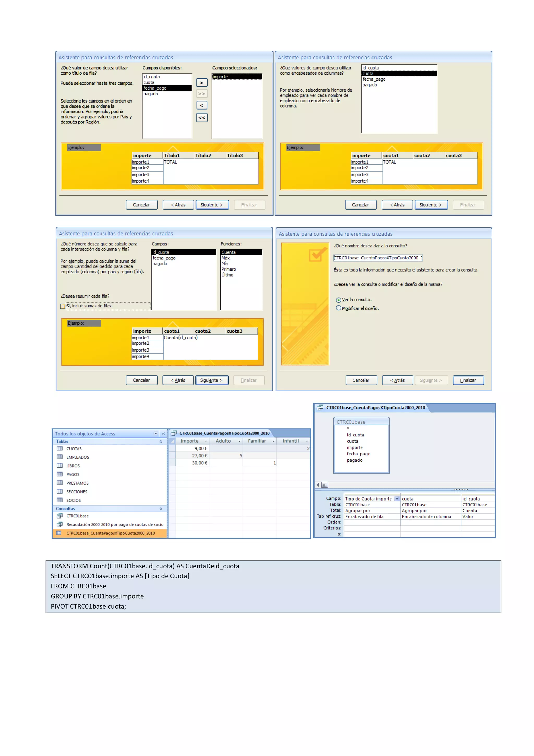Click fecha_pago in the column headings list

click(x=399, y=79)
